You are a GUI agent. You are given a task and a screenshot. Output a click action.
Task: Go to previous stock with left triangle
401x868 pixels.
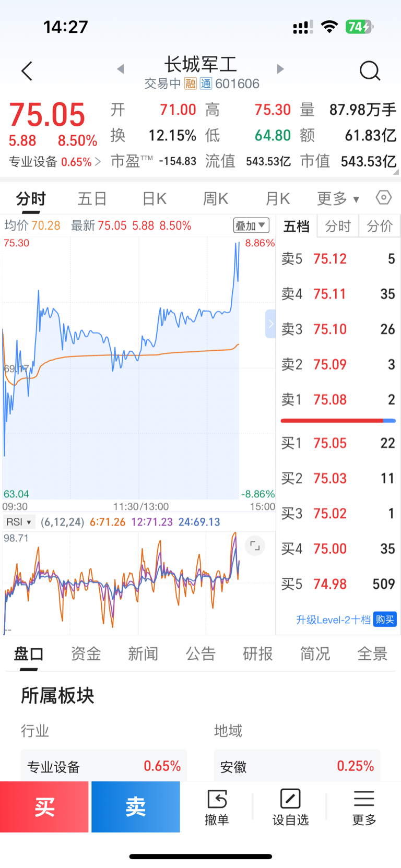click(121, 69)
